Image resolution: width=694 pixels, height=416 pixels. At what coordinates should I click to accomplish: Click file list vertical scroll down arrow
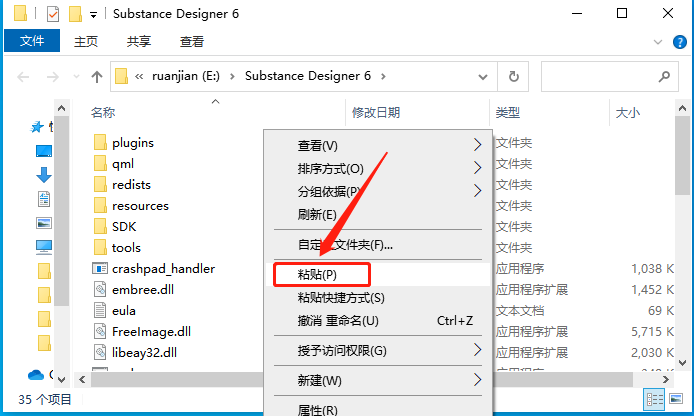tap(682, 363)
